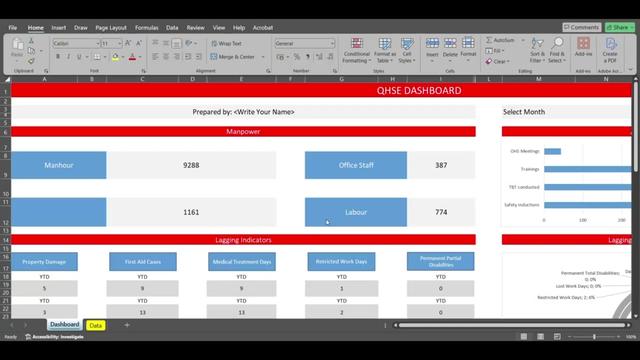
Task: Click the Accessibility Investigate status icon
Action: pyautogui.click(x=28, y=337)
